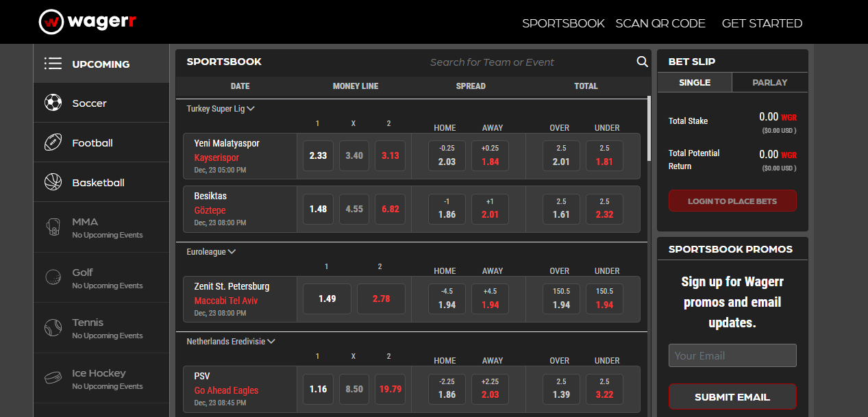The width and height of the screenshot is (868, 417).
Task: Select over 2.5 at 2.01
Action: [x=561, y=155]
